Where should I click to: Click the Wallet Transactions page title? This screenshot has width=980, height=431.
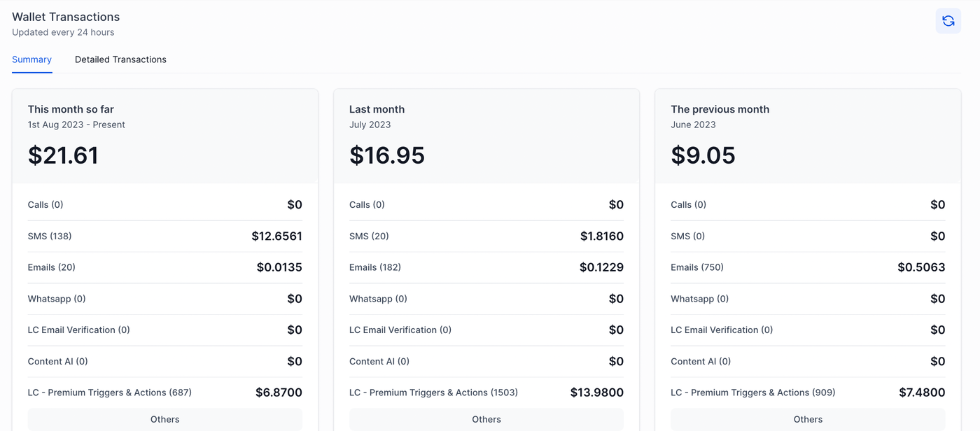66,17
